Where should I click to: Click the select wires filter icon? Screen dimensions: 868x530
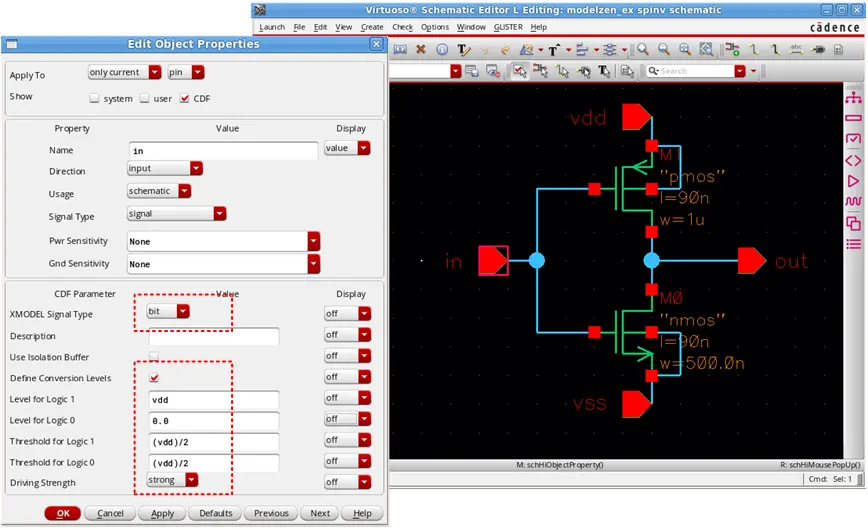(x=562, y=71)
